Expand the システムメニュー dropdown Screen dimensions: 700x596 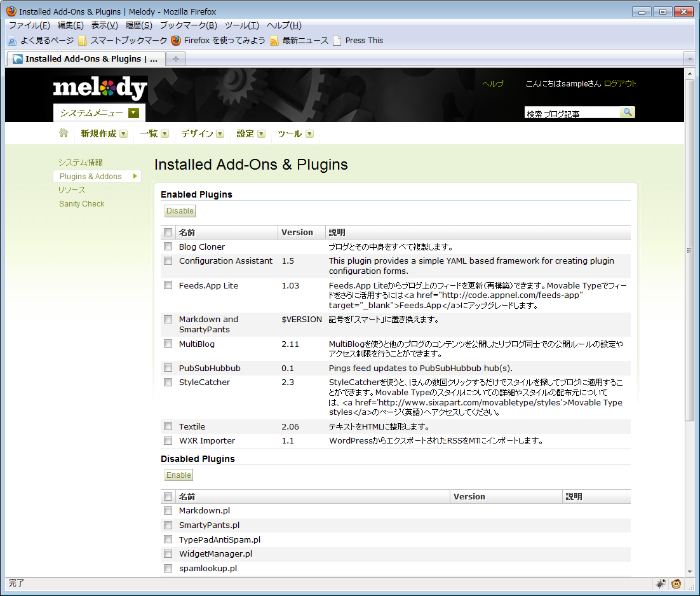click(133, 113)
